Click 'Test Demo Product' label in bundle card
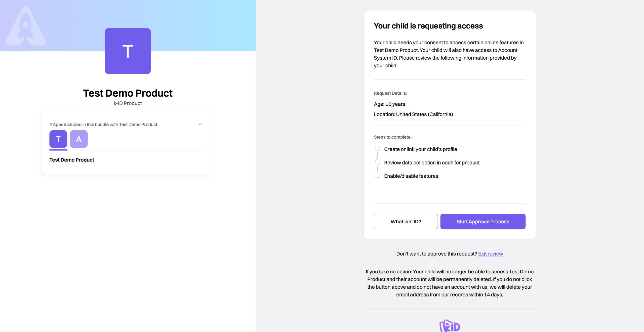The height and width of the screenshot is (332, 644). (x=72, y=160)
